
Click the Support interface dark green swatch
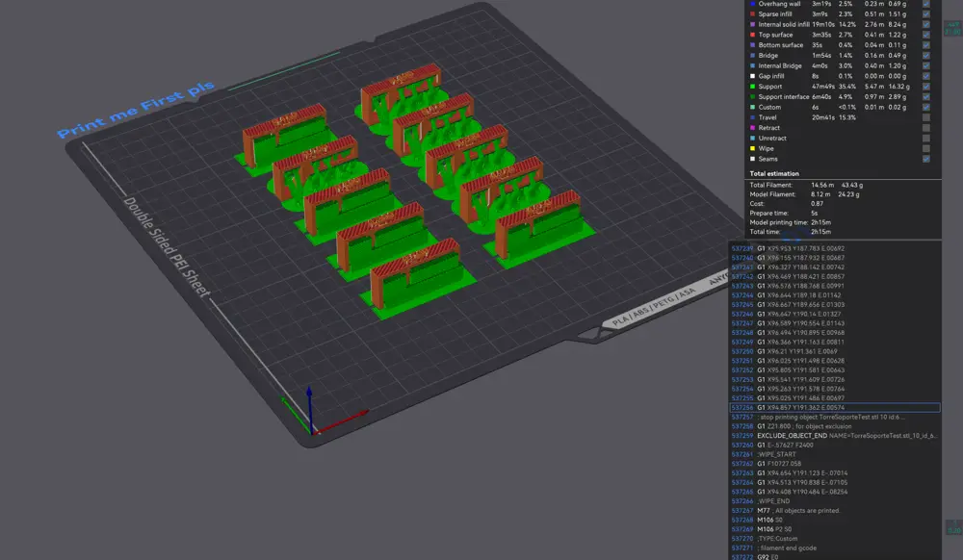[x=752, y=97]
